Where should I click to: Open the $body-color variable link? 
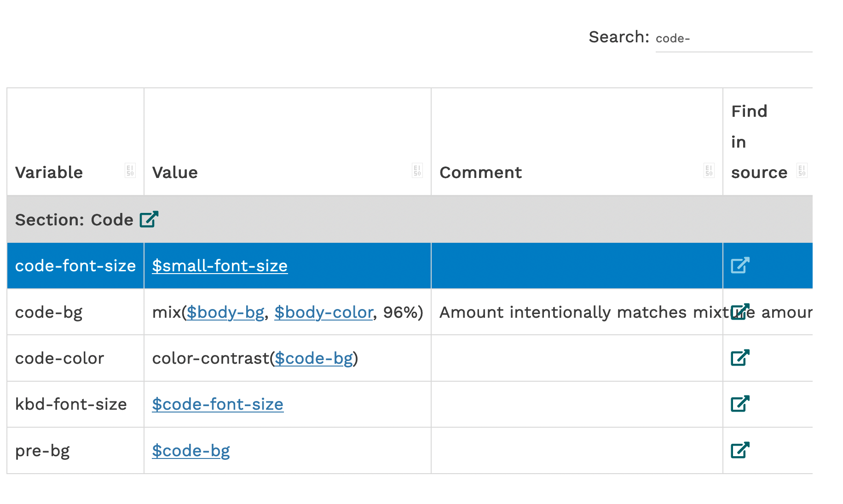click(323, 312)
